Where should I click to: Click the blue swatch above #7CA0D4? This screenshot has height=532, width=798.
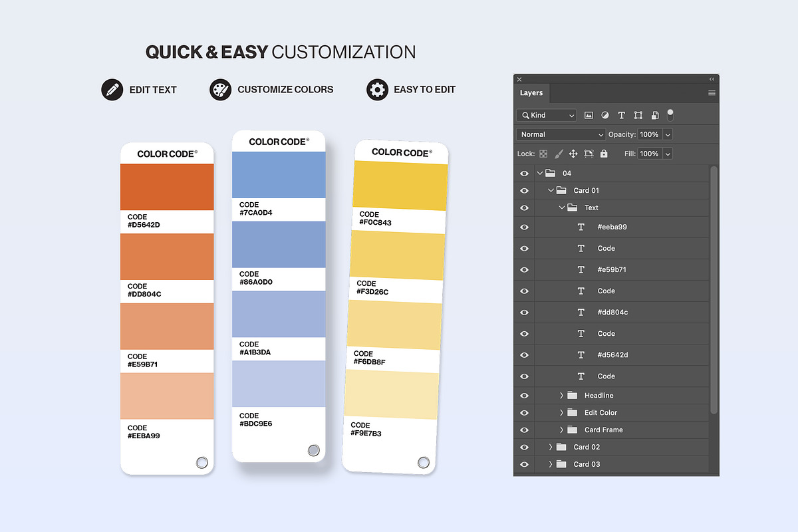279,175
